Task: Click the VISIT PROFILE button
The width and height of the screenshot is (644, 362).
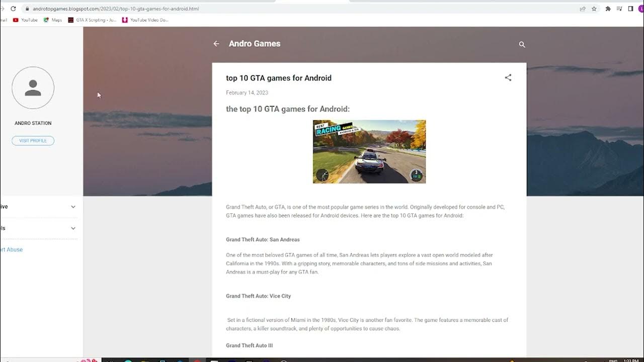Action: click(33, 141)
